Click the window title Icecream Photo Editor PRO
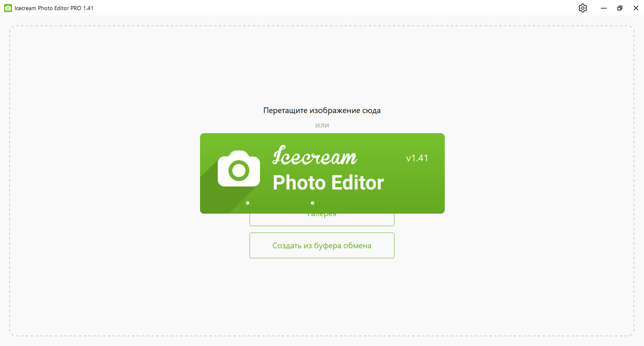The width and height of the screenshot is (644, 346). (54, 8)
